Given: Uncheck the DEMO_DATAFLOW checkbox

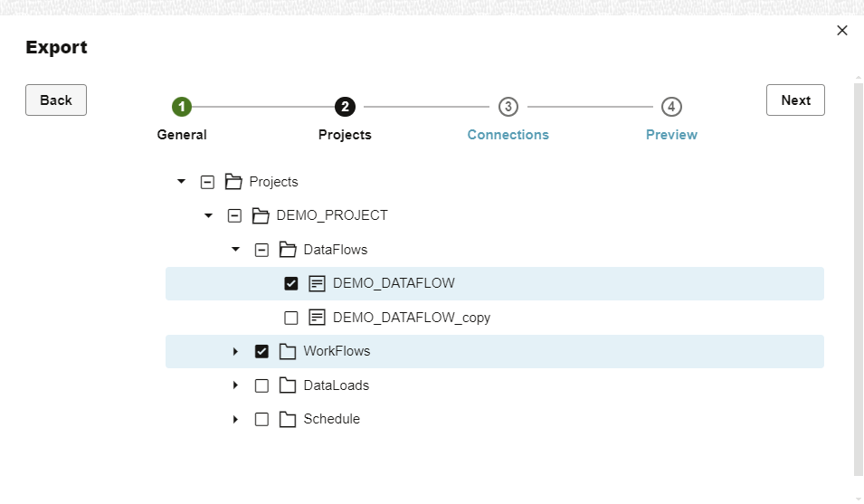Looking at the screenshot, I should pyautogui.click(x=291, y=283).
